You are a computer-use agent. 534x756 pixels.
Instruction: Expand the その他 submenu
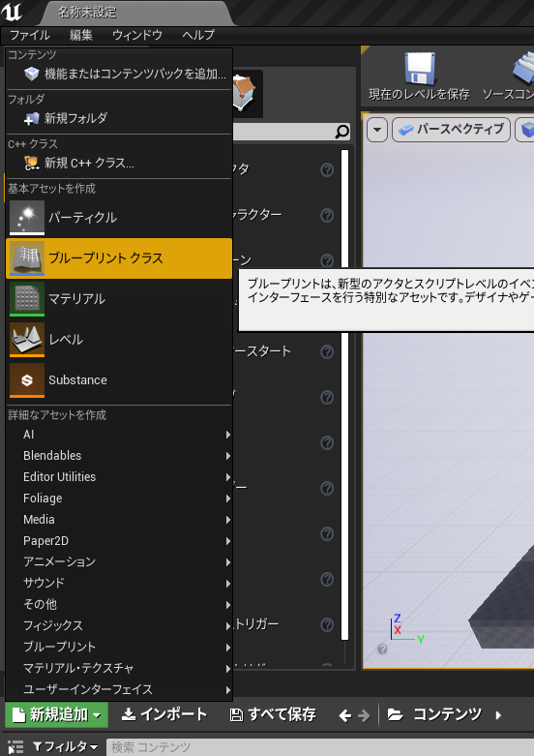click(119, 605)
